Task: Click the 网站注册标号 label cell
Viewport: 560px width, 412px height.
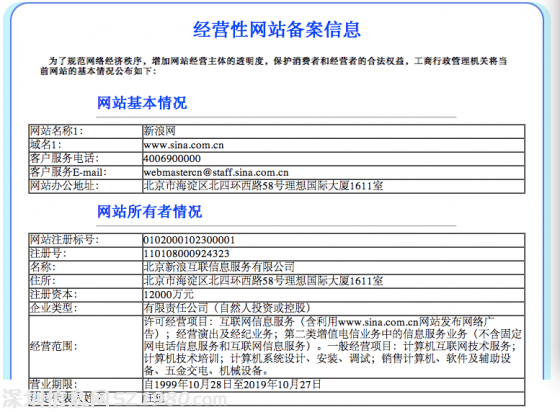Action: [86, 240]
